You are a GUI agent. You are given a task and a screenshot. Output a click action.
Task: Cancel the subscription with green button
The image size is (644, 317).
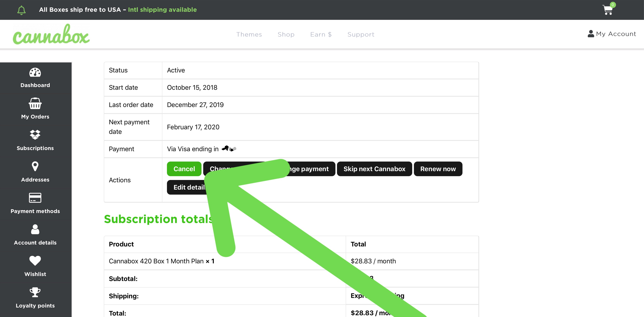184,169
